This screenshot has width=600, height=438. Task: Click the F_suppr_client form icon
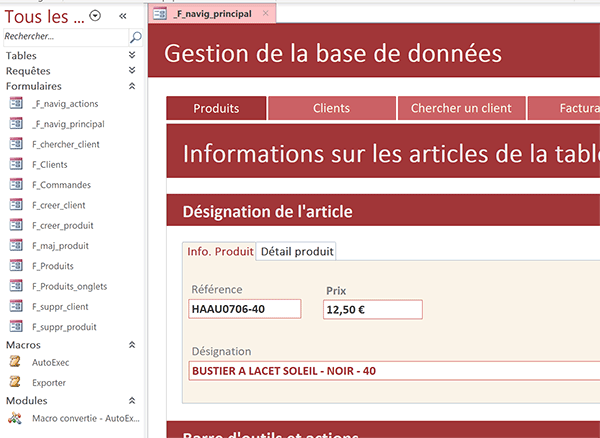click(16, 306)
